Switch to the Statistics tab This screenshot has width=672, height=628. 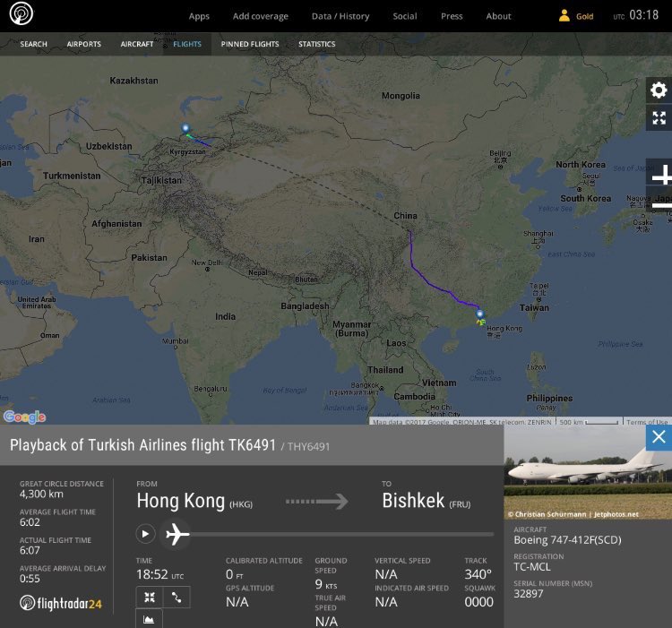(316, 44)
